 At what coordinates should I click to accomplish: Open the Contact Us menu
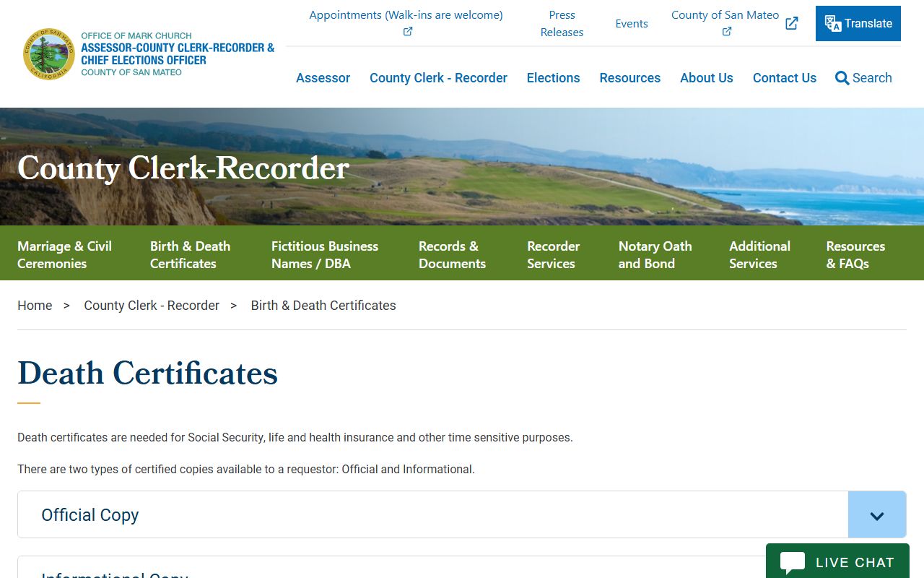click(784, 78)
